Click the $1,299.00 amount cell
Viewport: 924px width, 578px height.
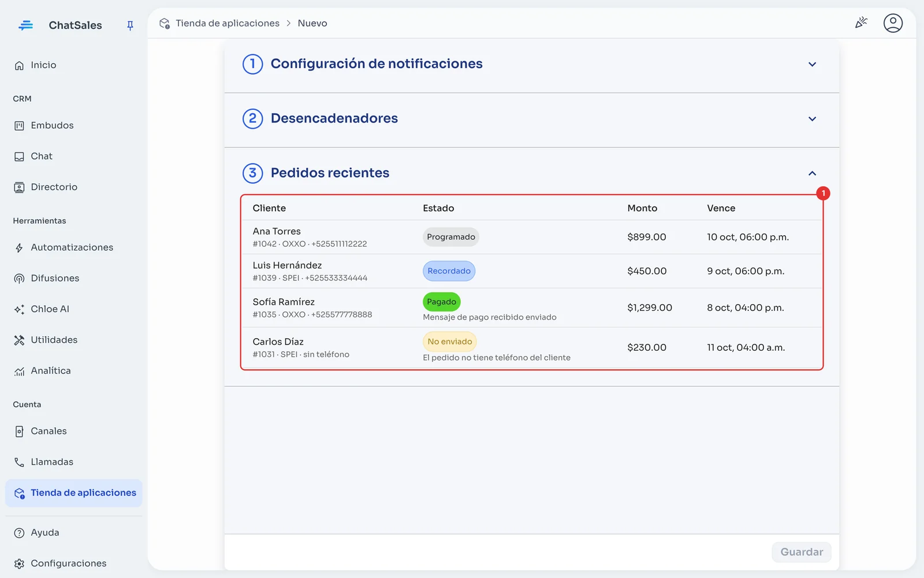[650, 307]
